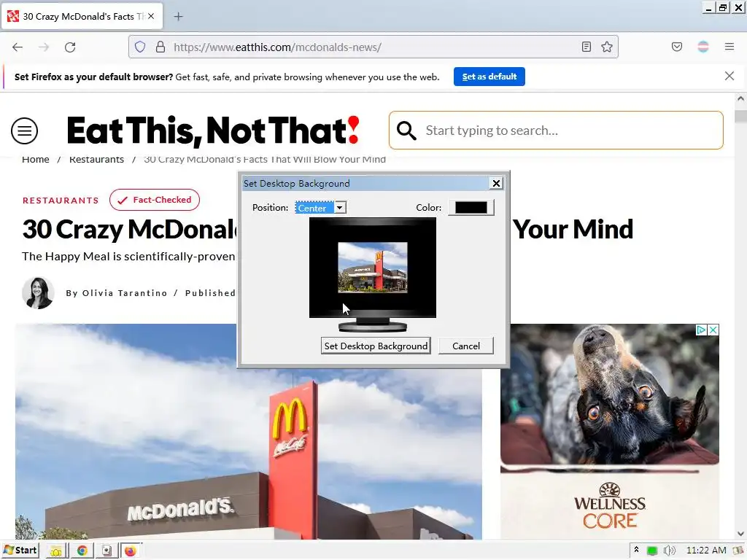
Task: Open Olivia Tarantino author link
Action: (x=125, y=293)
